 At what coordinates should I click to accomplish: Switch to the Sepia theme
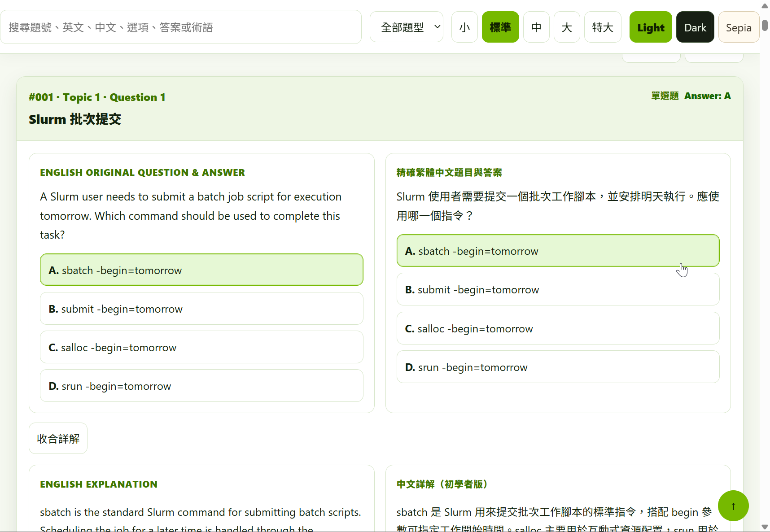(x=739, y=27)
